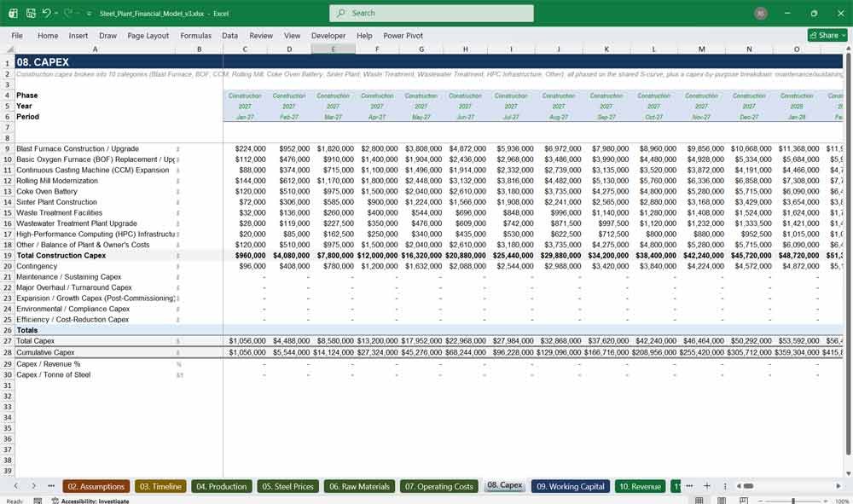Open the File menu
The width and height of the screenshot is (853, 504).
[17, 35]
